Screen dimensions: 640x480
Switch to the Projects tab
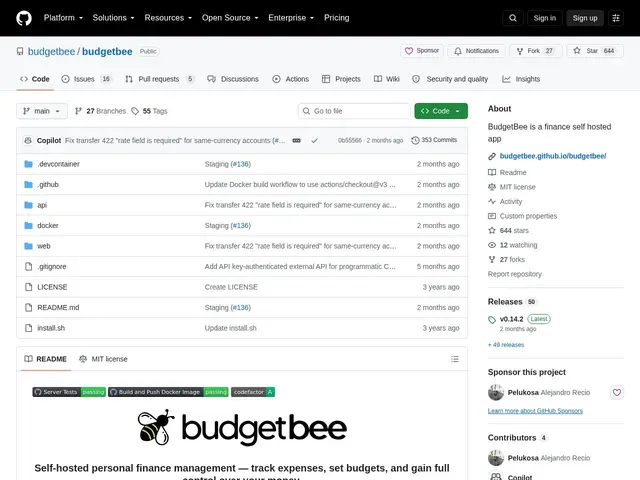(x=341, y=79)
